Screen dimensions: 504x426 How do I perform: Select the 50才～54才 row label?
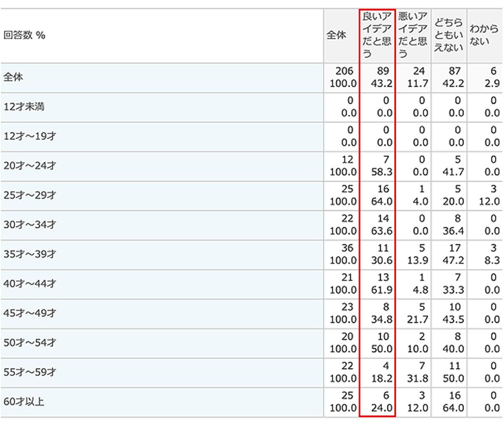[30, 343]
